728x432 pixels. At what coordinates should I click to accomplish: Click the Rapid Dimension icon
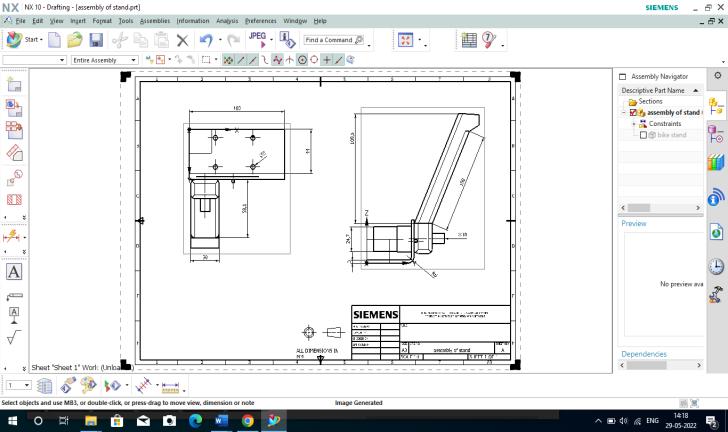pyautogui.click(x=11, y=237)
